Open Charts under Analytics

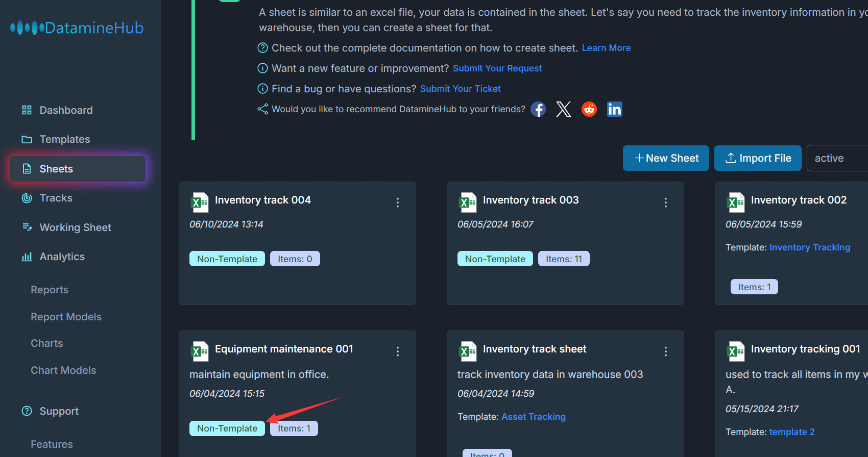(47, 343)
